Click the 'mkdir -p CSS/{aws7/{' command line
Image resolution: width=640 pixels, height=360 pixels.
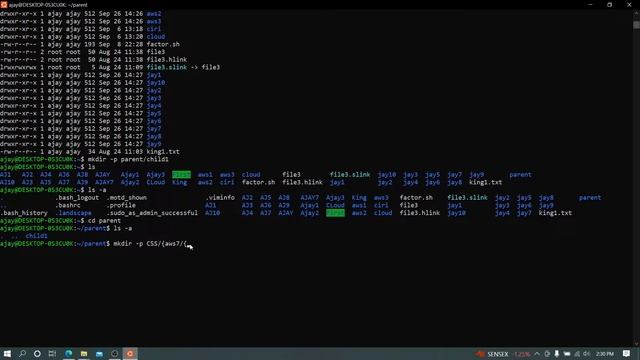(x=150, y=244)
